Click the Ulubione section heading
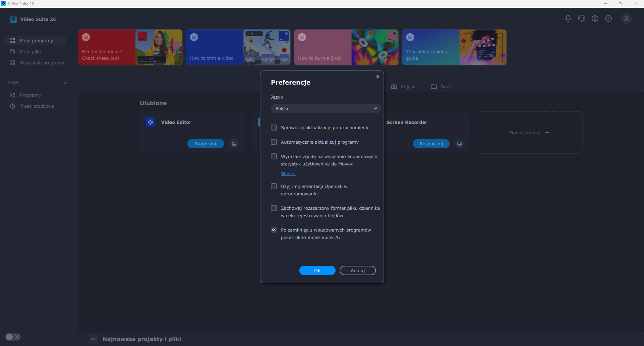The image size is (644, 346). pyautogui.click(x=153, y=103)
